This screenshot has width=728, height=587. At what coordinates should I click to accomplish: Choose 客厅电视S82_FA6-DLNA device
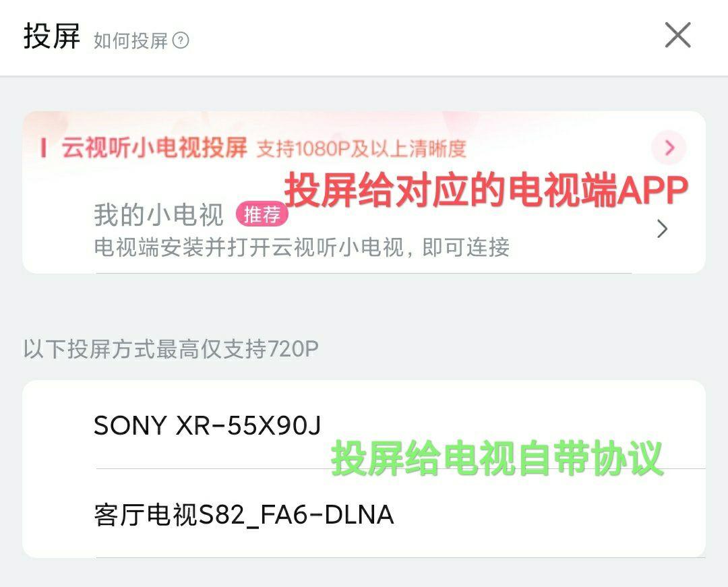(363, 514)
